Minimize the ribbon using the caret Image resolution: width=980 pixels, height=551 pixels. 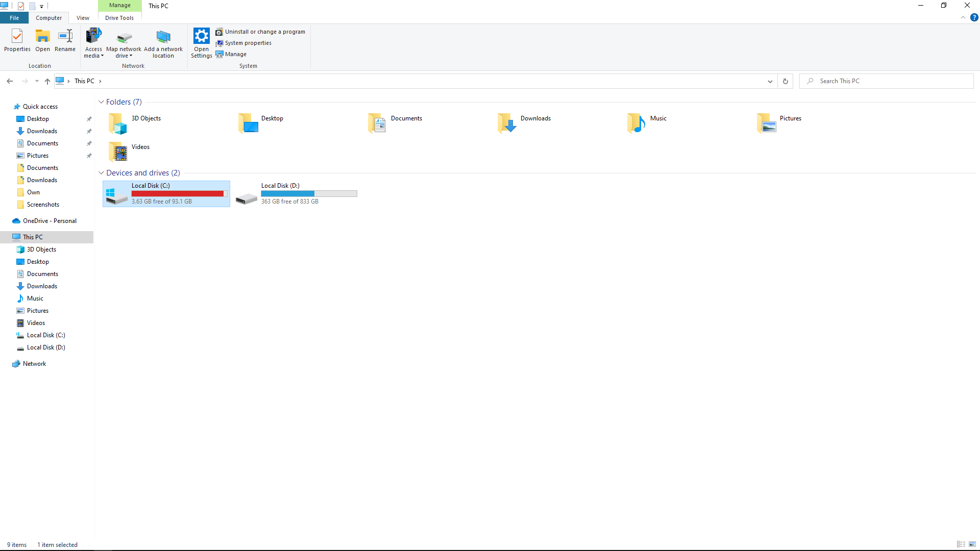(963, 18)
